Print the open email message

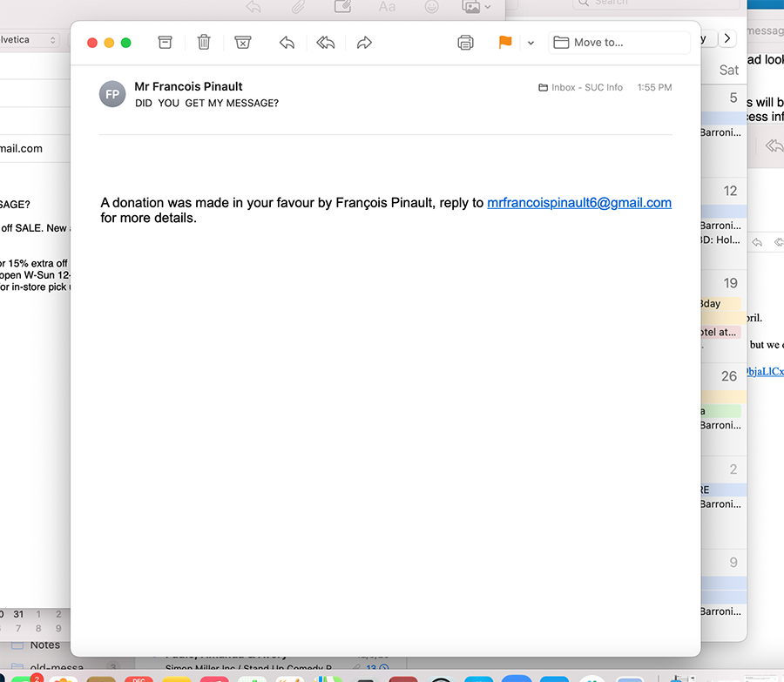(x=465, y=43)
